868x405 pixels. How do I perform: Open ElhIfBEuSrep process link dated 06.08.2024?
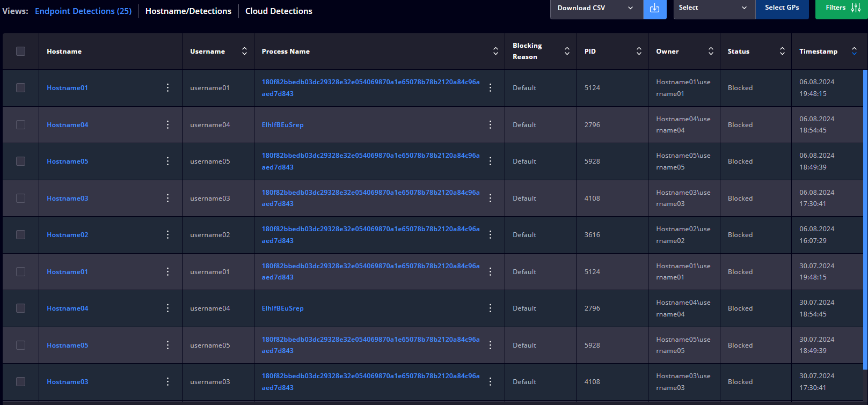point(282,124)
